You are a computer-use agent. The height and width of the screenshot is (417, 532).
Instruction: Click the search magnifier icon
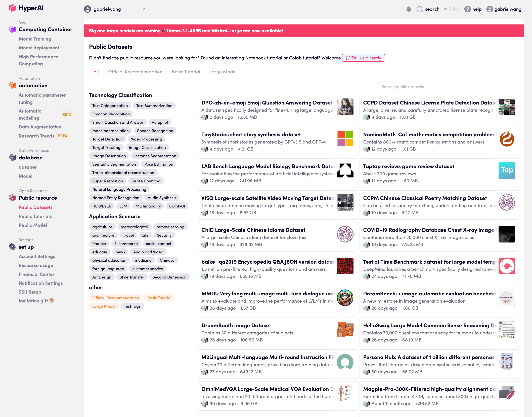coord(419,9)
